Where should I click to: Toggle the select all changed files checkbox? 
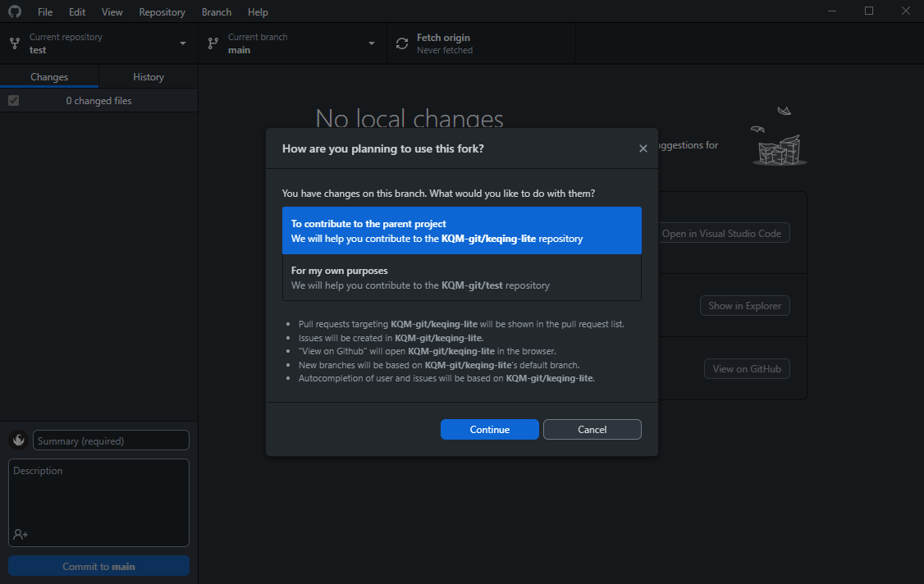[13, 100]
